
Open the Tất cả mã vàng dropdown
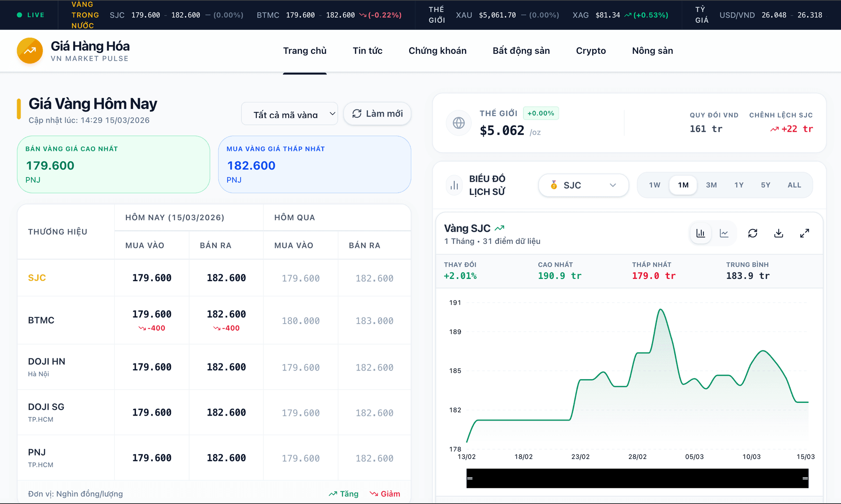click(x=289, y=113)
